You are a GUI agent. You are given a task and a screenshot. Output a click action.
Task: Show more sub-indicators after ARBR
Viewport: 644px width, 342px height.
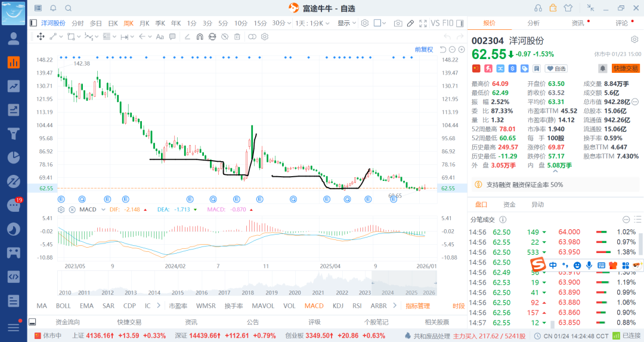tap(395, 306)
